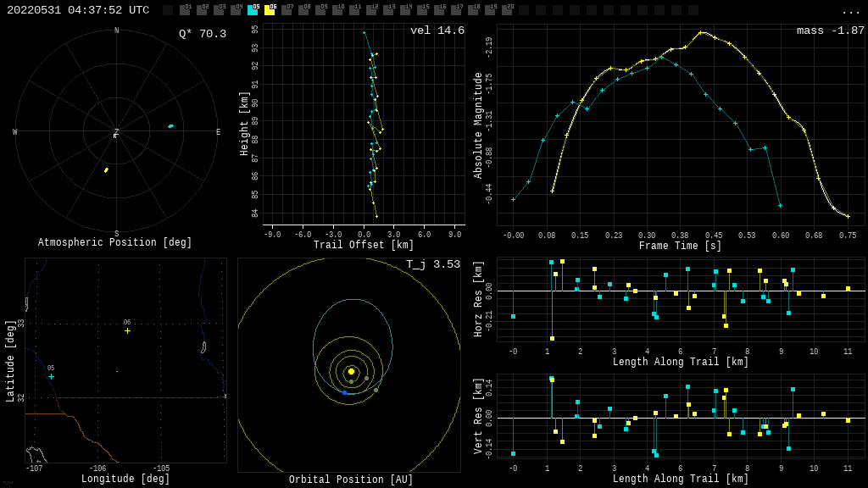Toggle the cyan station 05 box
Viewport: 868px width, 488px height.
253,10
